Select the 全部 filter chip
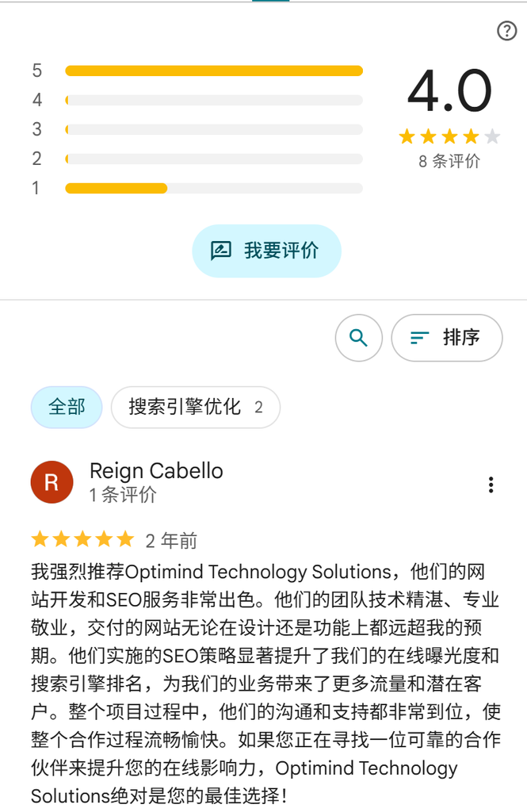The image size is (527, 812). pyautogui.click(x=67, y=407)
